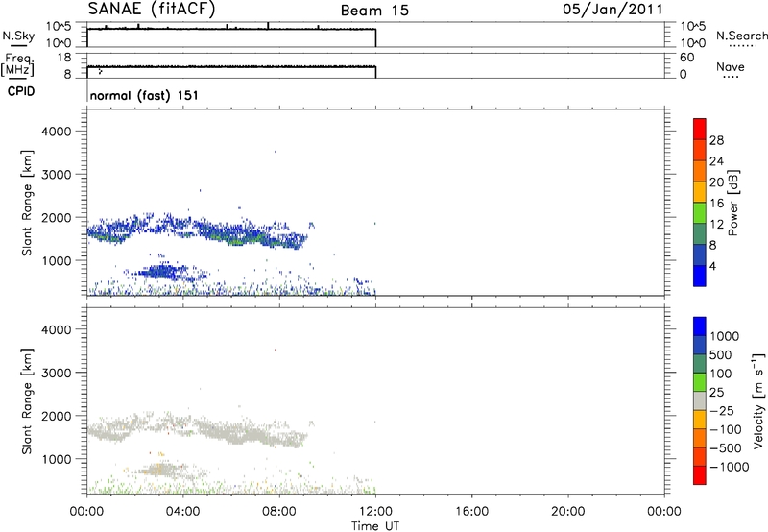Image resolution: width=768 pixels, height=532 pixels.
Task: Select Slant Range label of the power panel
Action: 27,204
